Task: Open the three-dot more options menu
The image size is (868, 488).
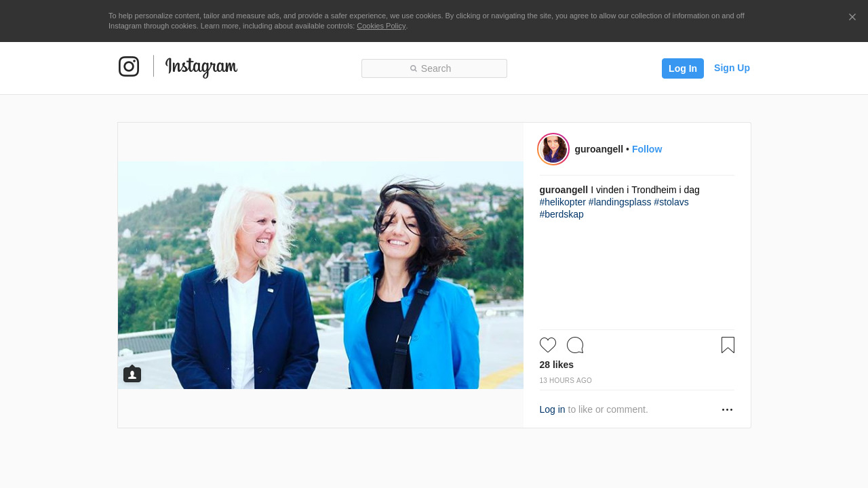Action: tap(727, 410)
